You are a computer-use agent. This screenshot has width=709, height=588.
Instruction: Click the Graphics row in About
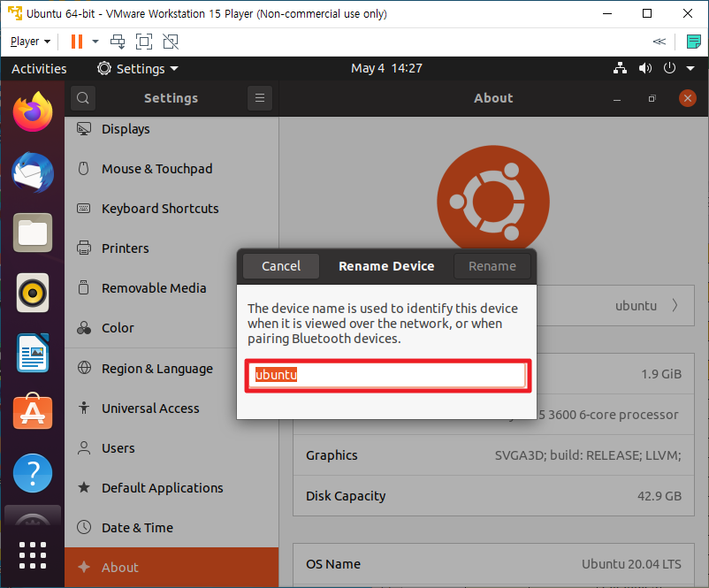493,455
